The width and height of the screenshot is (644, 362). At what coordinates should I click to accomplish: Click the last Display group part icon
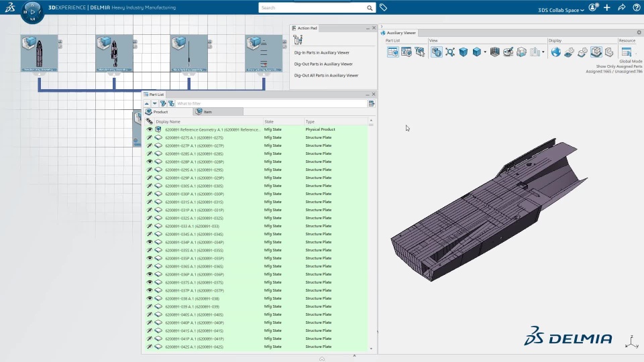[609, 52]
